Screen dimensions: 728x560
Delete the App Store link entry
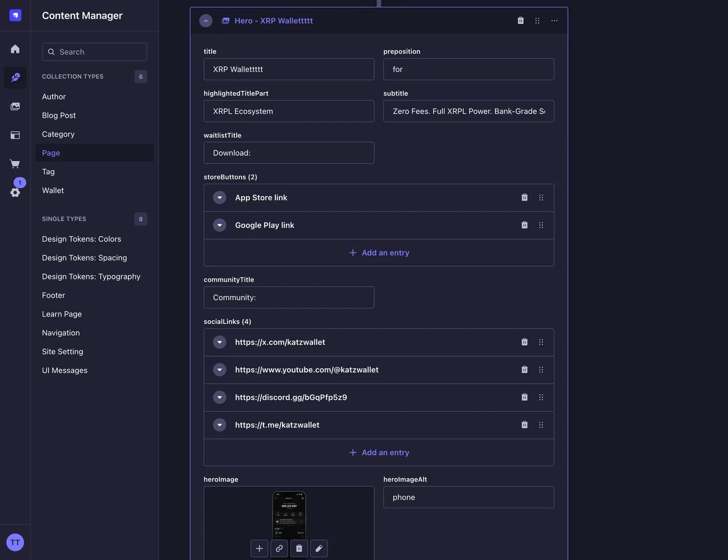click(x=524, y=197)
